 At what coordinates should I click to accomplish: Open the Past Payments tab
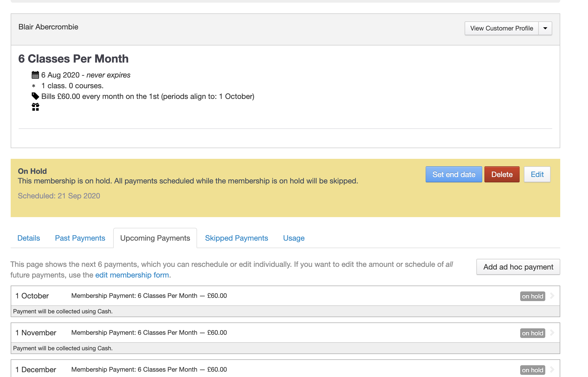point(80,238)
